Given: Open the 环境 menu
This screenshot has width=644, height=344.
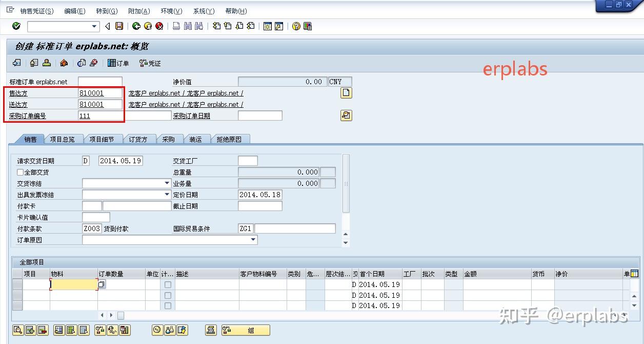Looking at the screenshot, I should click(x=171, y=11).
